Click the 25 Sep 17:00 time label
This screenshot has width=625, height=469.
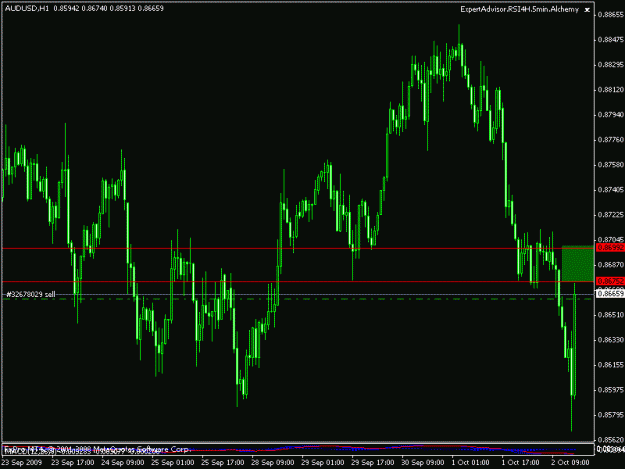click(222, 463)
